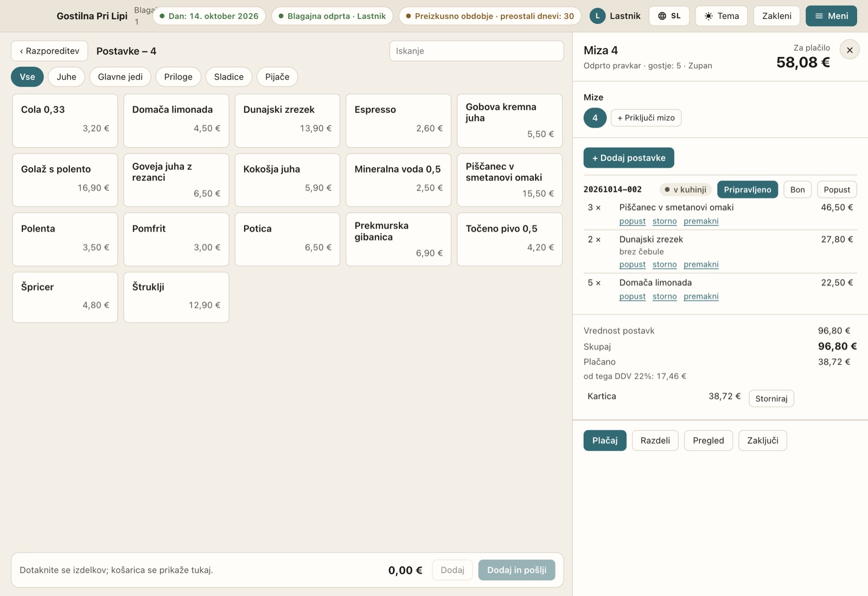Select the Juhe category filter
868x596 pixels.
(66, 77)
